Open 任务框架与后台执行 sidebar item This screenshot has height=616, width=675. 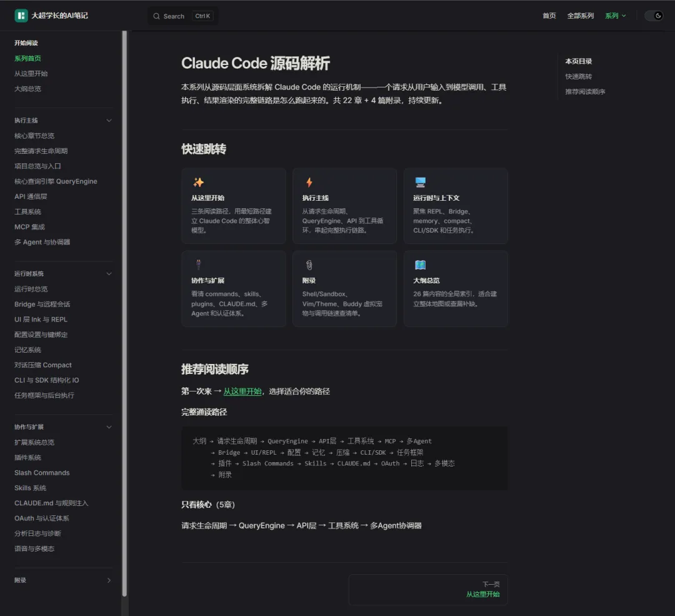click(44, 395)
